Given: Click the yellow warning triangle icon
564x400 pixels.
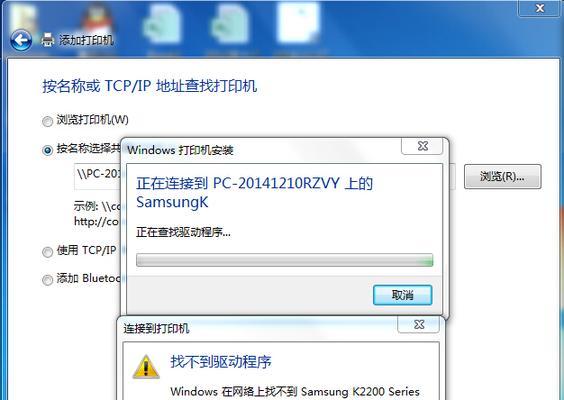Looking at the screenshot, I should click(146, 367).
